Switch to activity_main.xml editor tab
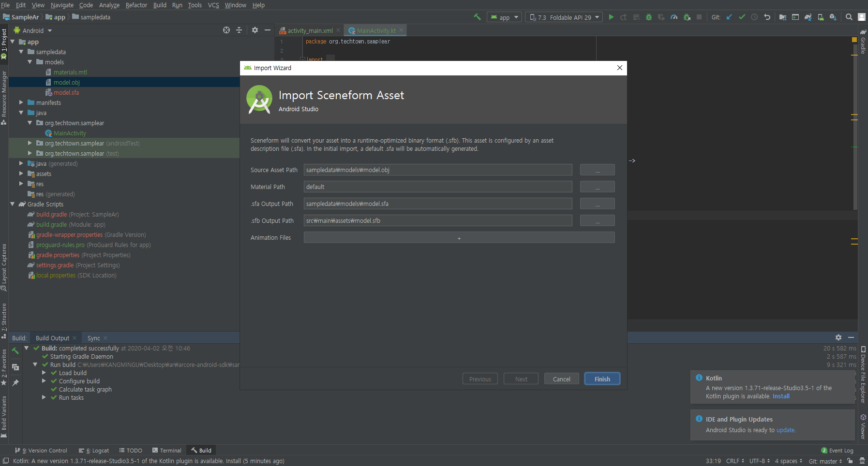Viewport: 868px width, 466px height. [310, 30]
